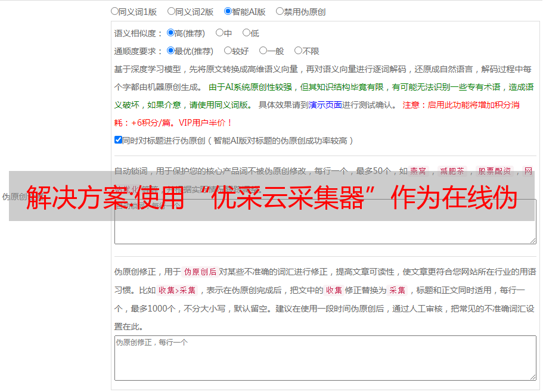
Task: Set 通顺度要求 to 不限
Action: click(x=298, y=51)
